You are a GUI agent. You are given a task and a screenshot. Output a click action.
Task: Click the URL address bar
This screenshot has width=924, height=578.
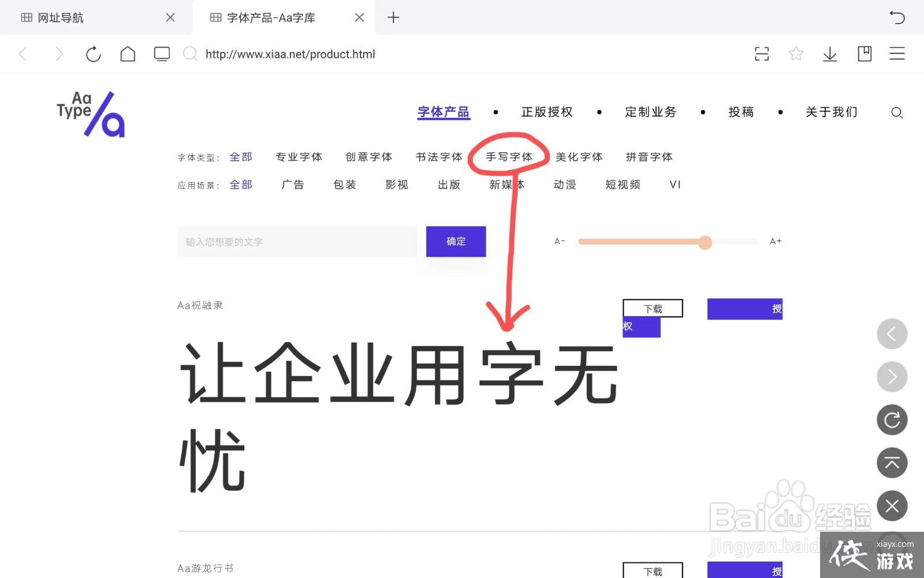(x=290, y=54)
